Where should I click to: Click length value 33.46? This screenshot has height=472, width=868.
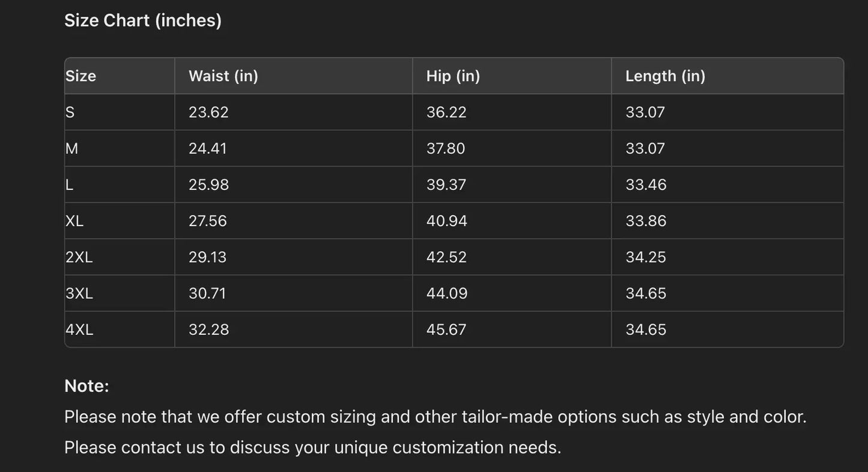click(646, 185)
